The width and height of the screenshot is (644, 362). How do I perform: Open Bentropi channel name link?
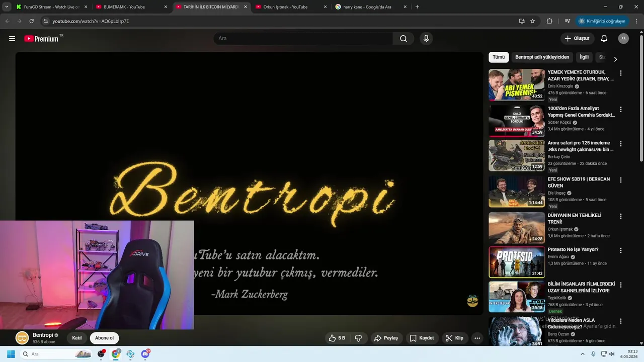(x=43, y=335)
